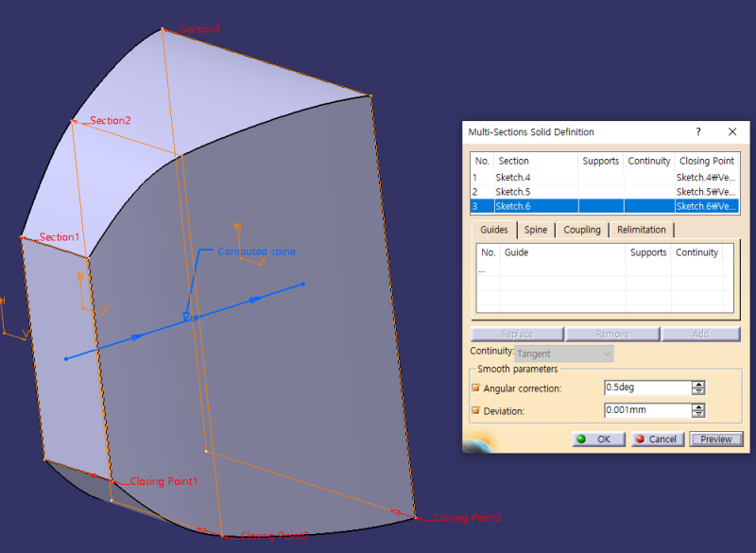Click the Computed spine label in the 3D view
This screenshot has height=553, width=756.
pyautogui.click(x=256, y=251)
